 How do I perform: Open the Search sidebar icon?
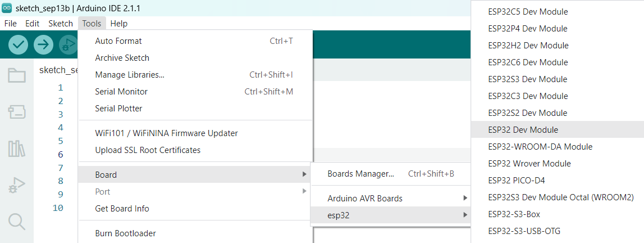(x=17, y=222)
